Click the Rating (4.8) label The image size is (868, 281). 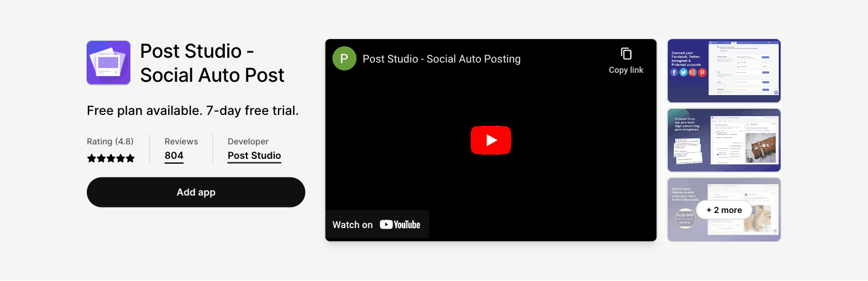[x=110, y=141]
